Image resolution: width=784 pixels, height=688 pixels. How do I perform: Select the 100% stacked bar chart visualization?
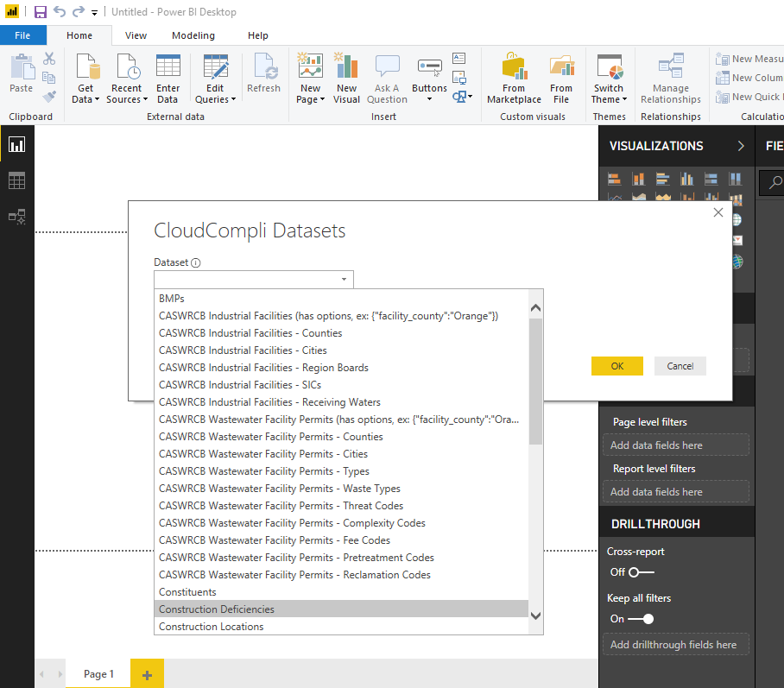pos(711,179)
